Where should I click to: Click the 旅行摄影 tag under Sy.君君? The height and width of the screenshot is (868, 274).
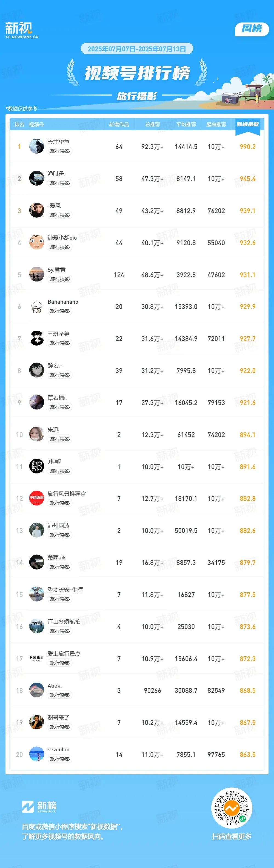point(60,279)
